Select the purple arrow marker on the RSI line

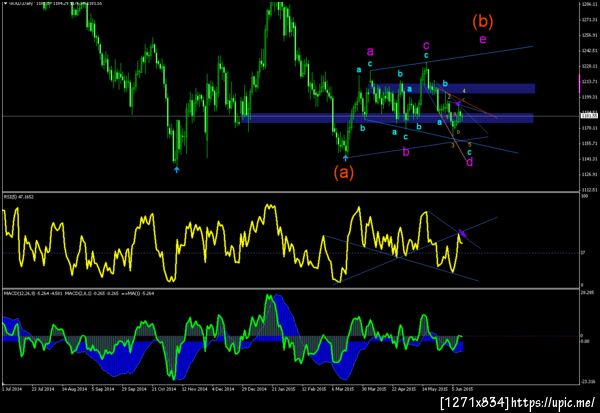(x=462, y=233)
